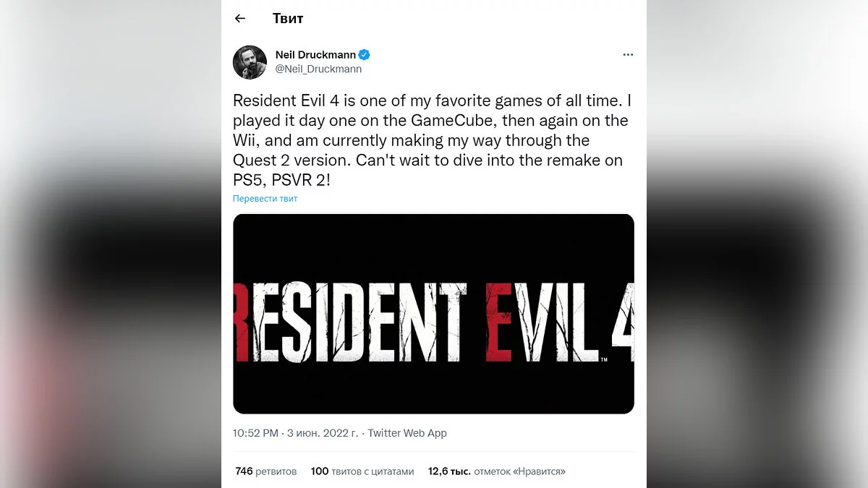Open the @Neil_Druckmann handle link
The image size is (868, 488).
(x=318, y=69)
